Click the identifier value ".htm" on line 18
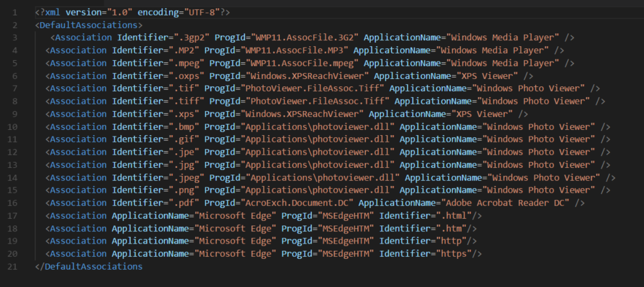 click(x=452, y=228)
